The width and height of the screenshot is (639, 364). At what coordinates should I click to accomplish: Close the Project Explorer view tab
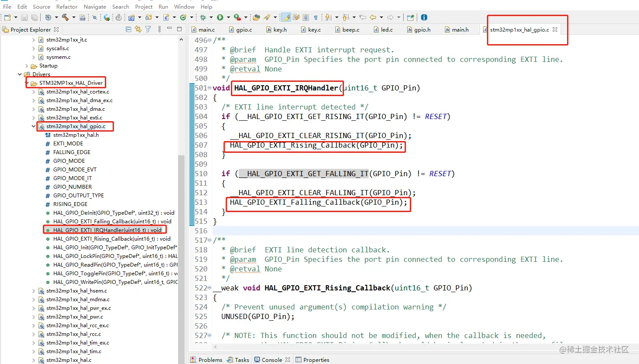[56, 29]
